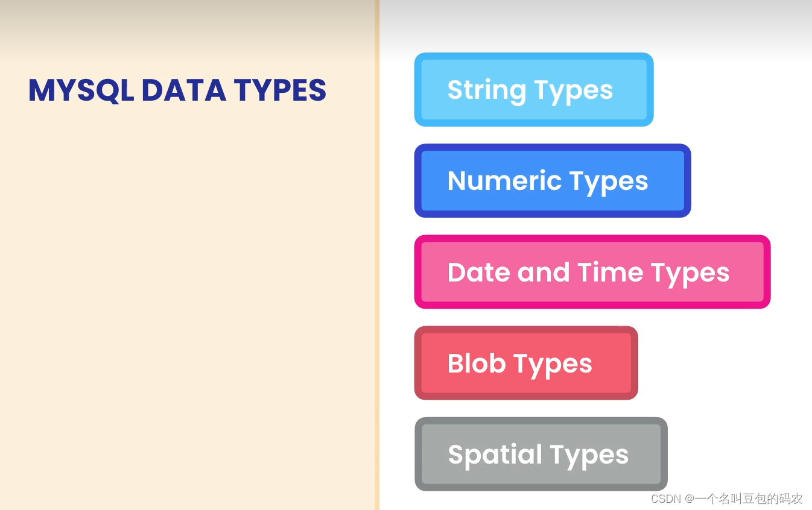Click the vertical divider between the panels
The image size is (812, 510).
pos(377,255)
